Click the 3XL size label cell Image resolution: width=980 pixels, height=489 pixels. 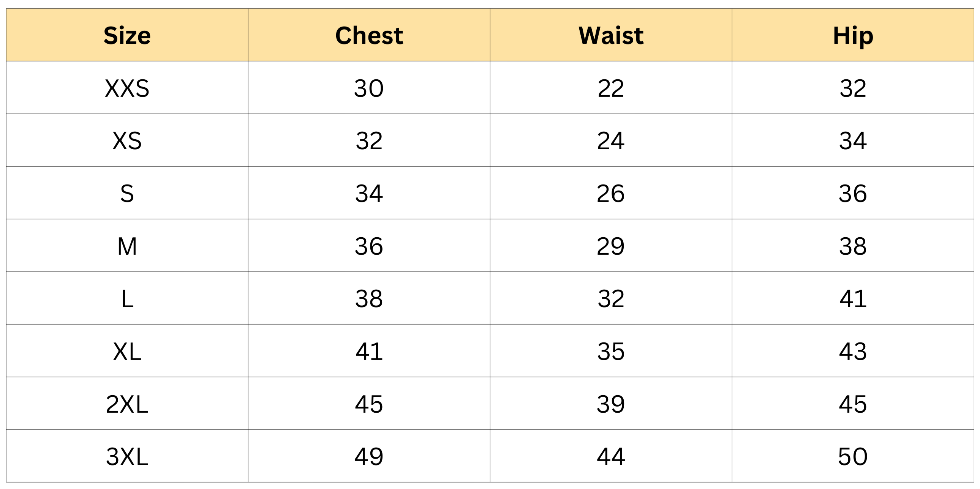click(127, 456)
